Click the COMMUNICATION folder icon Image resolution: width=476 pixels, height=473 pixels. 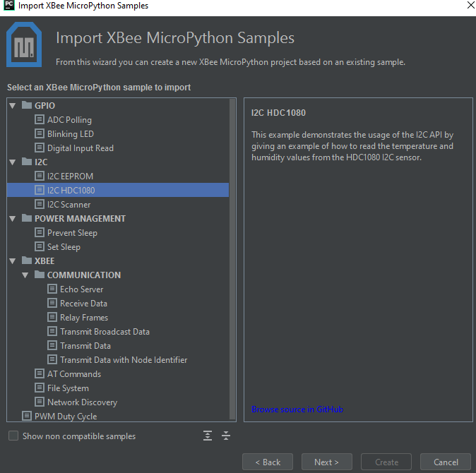[x=40, y=275]
